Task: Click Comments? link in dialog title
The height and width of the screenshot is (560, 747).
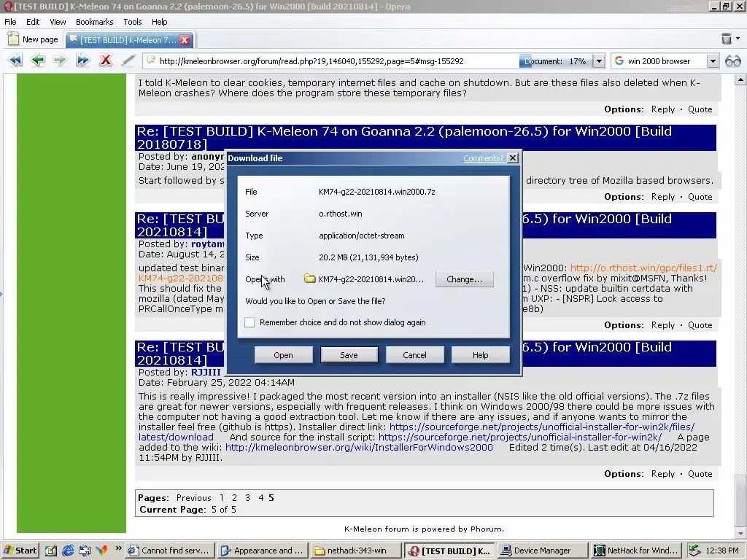Action: (483, 158)
